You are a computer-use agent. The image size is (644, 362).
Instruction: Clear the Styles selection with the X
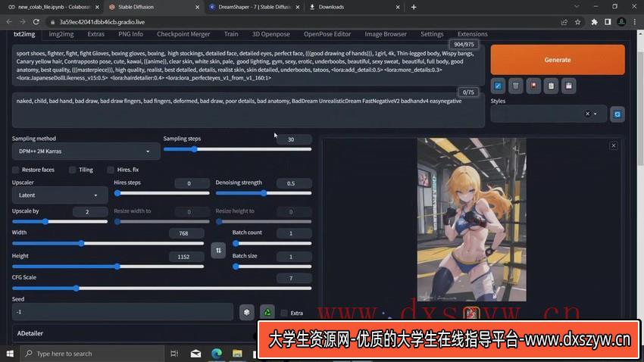click(x=587, y=114)
